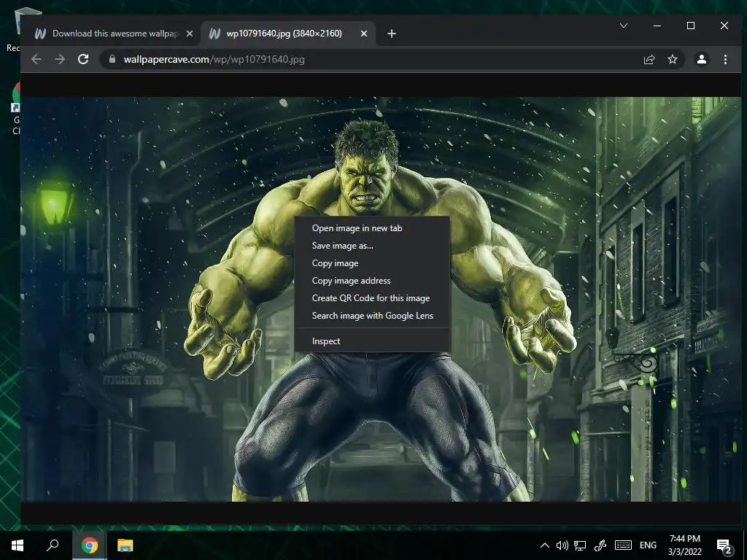The height and width of the screenshot is (560, 747).
Task: Bookmark this tab with the star icon
Action: click(x=672, y=59)
